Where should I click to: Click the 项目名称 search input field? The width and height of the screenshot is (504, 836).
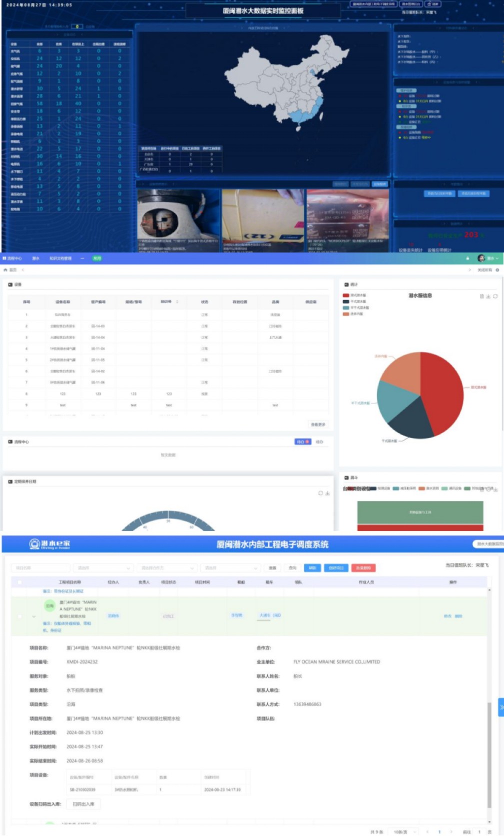click(40, 568)
